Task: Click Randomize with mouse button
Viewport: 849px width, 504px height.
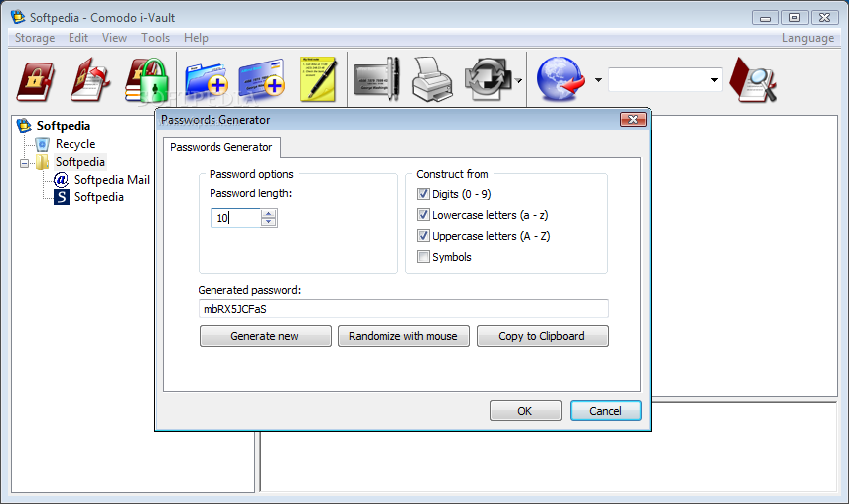Action: coord(403,336)
